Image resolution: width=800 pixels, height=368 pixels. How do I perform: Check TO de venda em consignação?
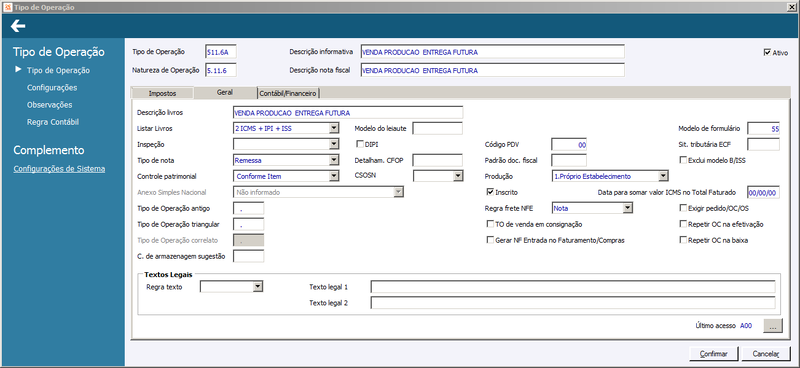click(490, 224)
